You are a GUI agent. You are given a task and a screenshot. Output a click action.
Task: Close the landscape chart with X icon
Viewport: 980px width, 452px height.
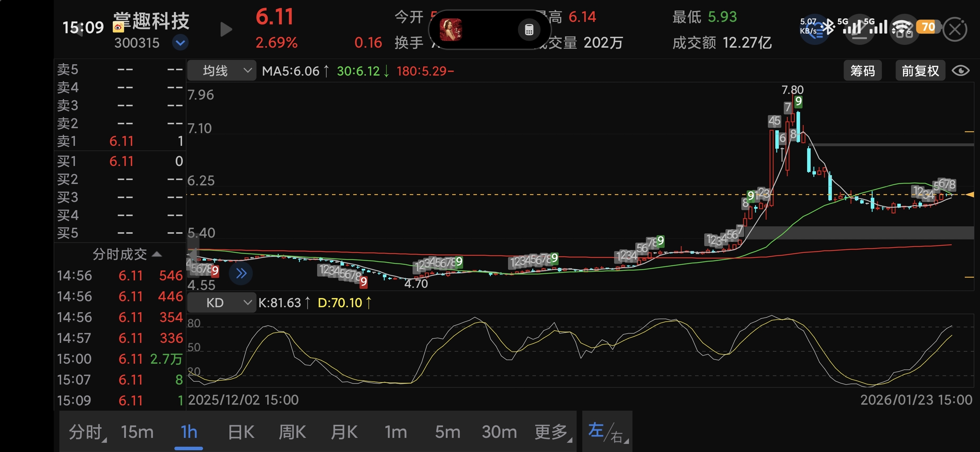pos(955,30)
